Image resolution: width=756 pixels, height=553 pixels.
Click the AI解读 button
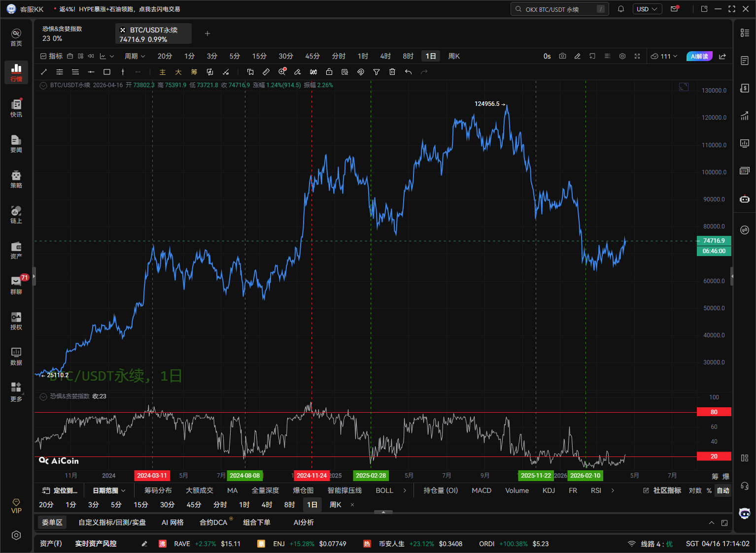pyautogui.click(x=699, y=56)
